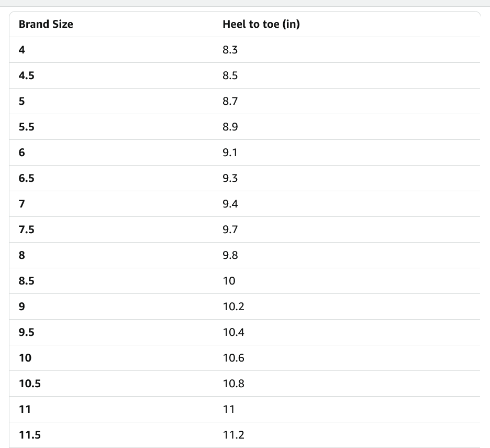Select brand size 9.5 row label
Image resolution: width=490 pixels, height=448 pixels.
[26, 332]
